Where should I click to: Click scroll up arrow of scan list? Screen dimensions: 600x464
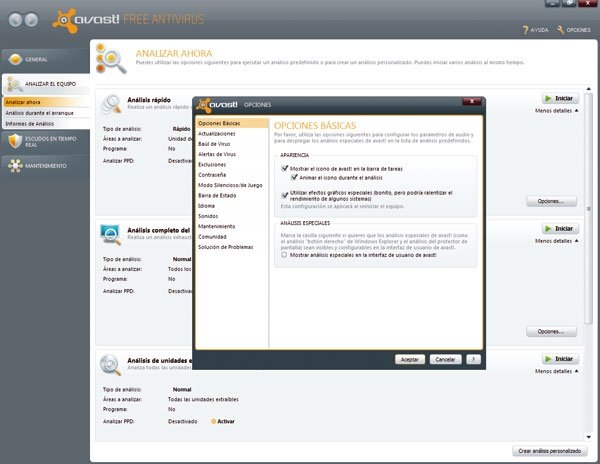tap(589, 89)
